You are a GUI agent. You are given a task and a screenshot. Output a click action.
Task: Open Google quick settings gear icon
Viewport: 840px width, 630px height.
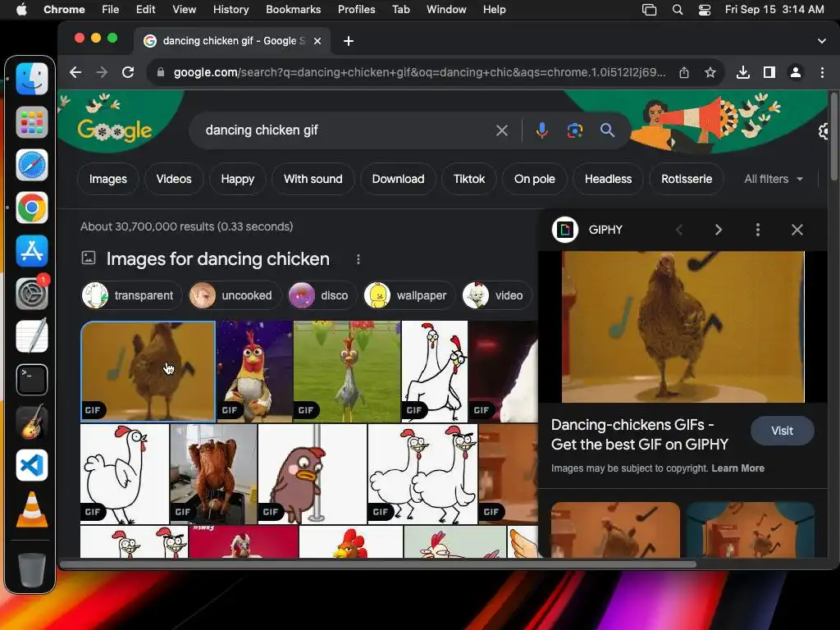(x=824, y=130)
